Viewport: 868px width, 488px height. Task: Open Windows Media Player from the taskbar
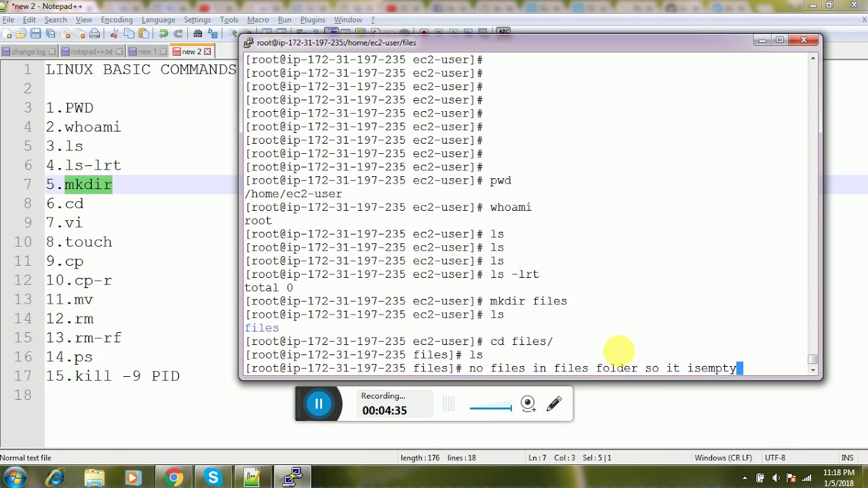pyautogui.click(x=133, y=478)
